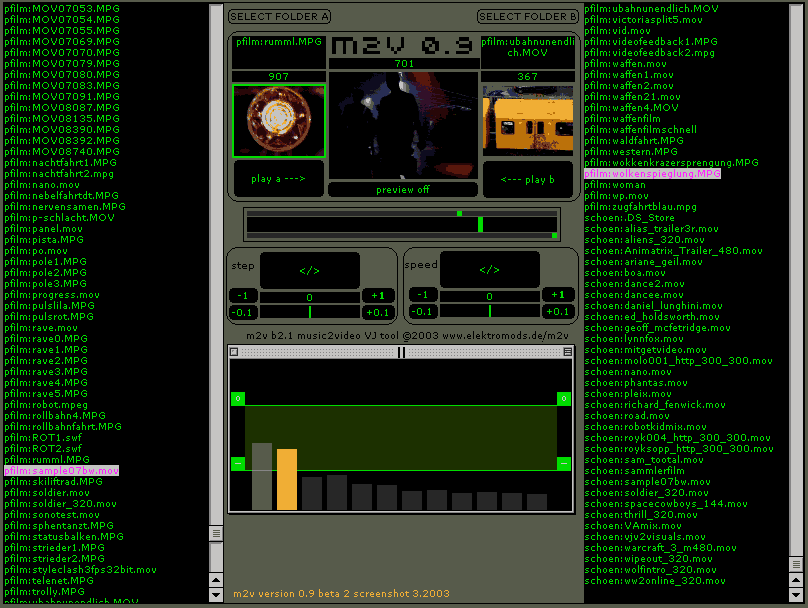This screenshot has width=808, height=608.
Task: Toggle the preview off button
Action: [x=403, y=190]
